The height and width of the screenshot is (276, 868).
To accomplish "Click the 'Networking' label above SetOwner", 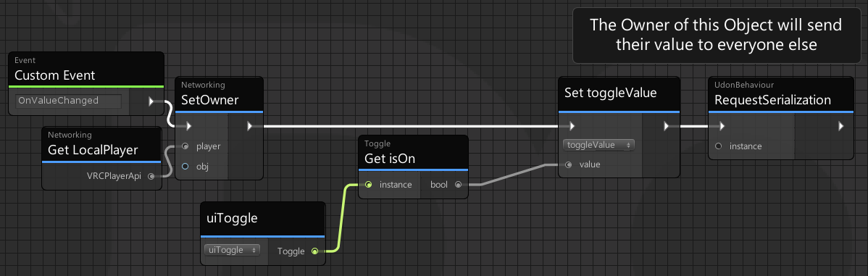I will (203, 85).
